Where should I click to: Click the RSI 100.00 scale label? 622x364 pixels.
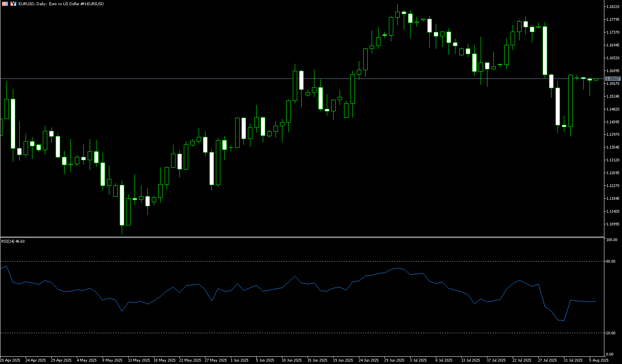tap(612, 240)
